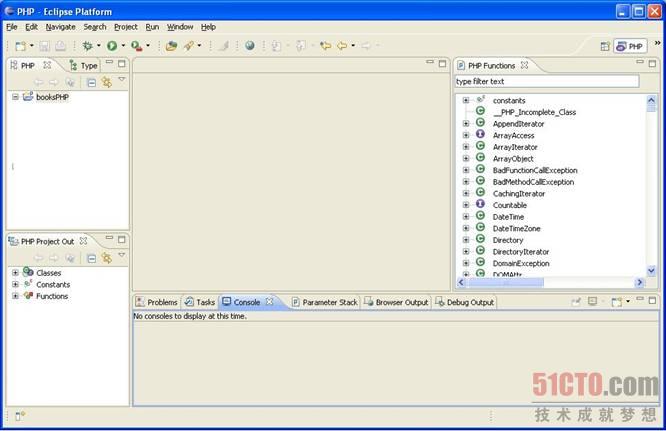The image size is (666, 431).
Task: Click the New wizard toolbar icon
Action: coord(20,46)
